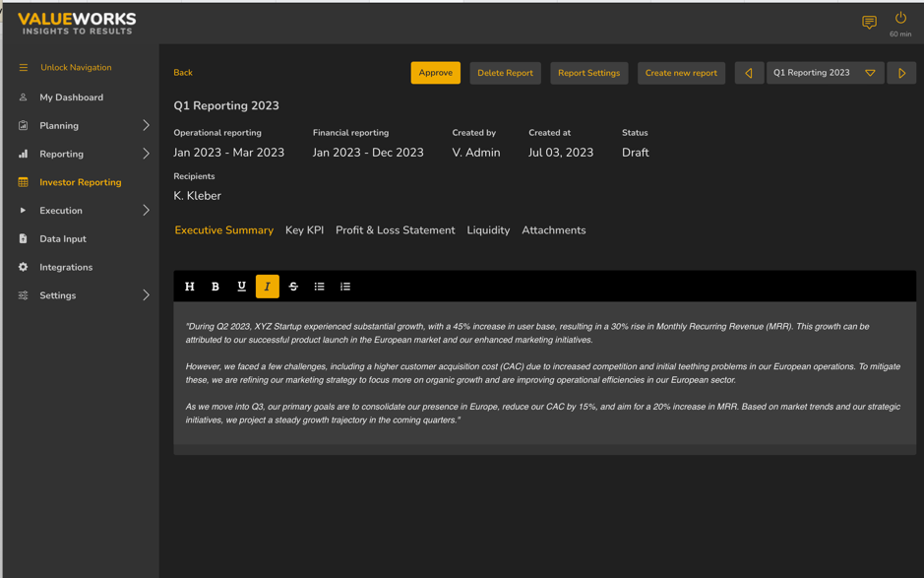Screen dimensions: 924x578
Task: Expand the Planning menu chevron
Action: pyautogui.click(x=146, y=126)
